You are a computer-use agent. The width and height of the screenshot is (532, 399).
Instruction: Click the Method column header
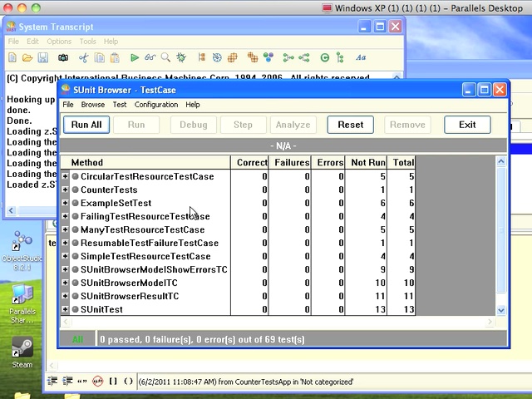[x=145, y=163]
